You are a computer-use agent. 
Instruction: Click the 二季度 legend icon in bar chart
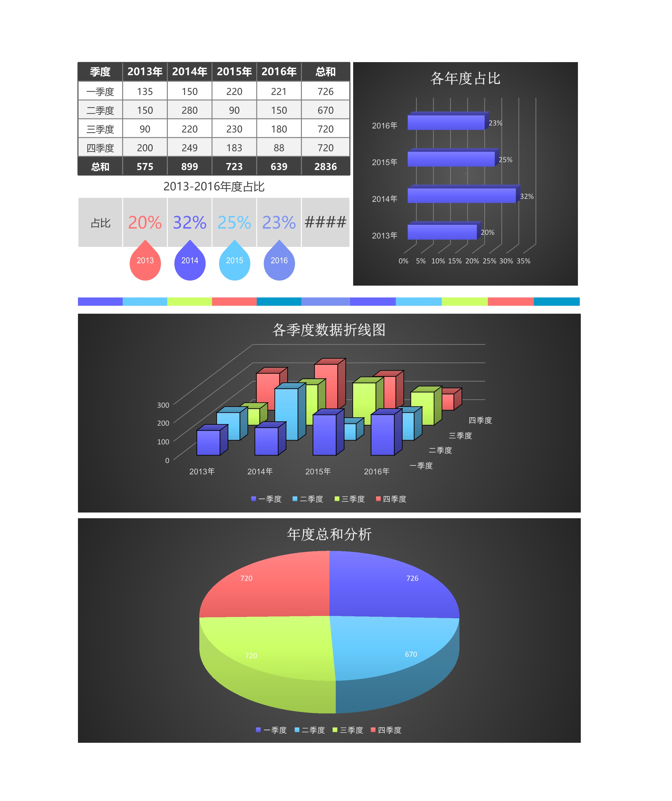pyautogui.click(x=293, y=497)
